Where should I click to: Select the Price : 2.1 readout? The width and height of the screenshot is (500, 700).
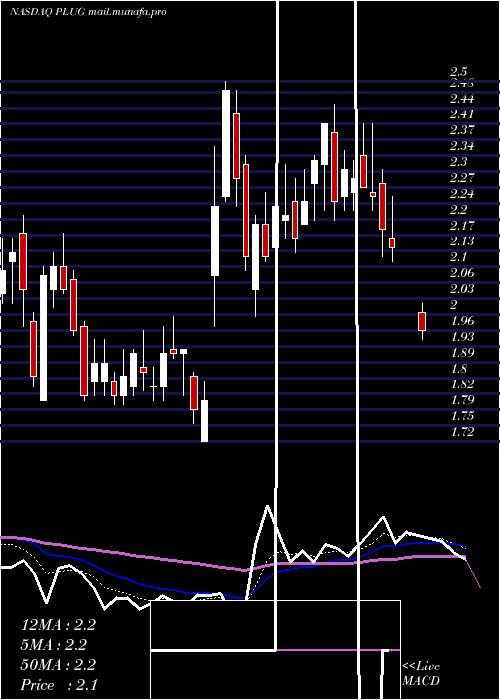pyautogui.click(x=59, y=685)
